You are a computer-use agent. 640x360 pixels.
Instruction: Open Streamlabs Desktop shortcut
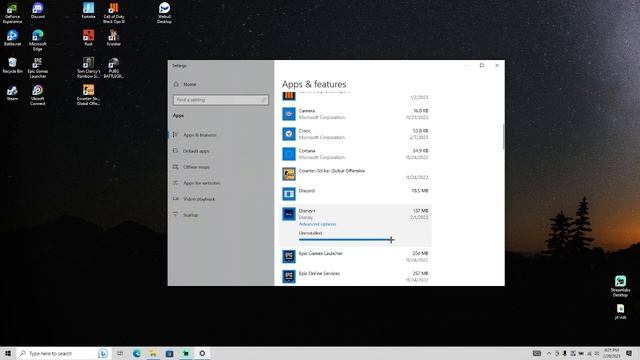coord(620,286)
